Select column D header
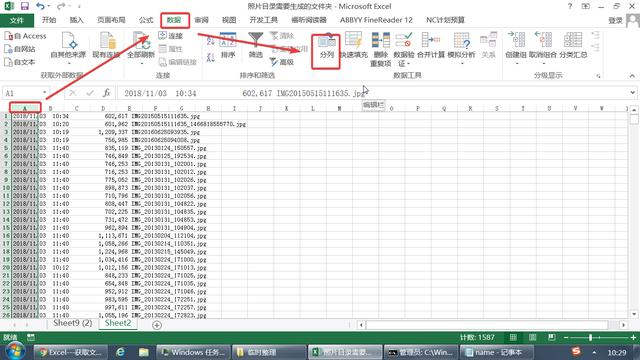Viewport: 640px width, 360px height. tap(103, 108)
